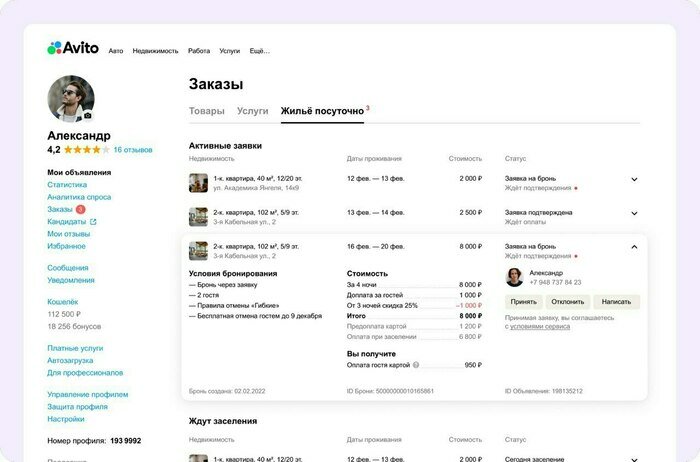Click the camera icon on profile photo
The width and height of the screenshot is (700, 462).
88,116
